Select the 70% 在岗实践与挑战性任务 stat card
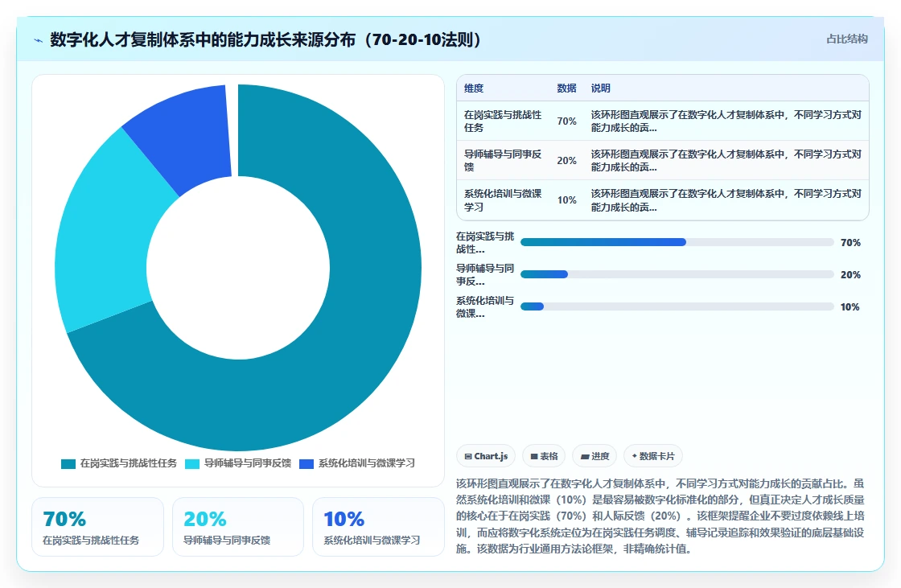This screenshot has width=901, height=588. tap(97, 527)
